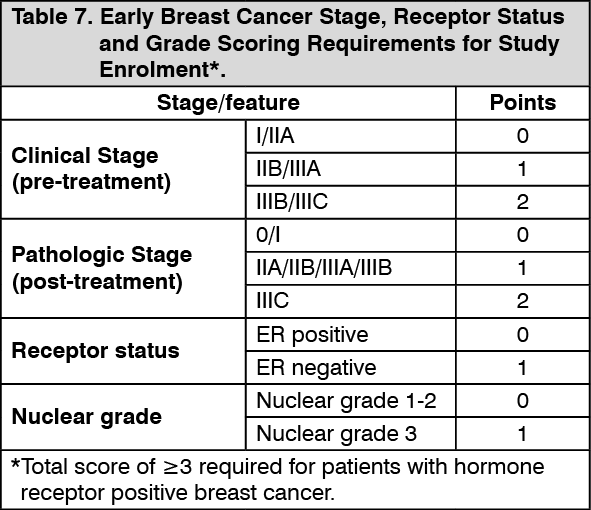Click the I/IIA stage cell
This screenshot has height=510, width=591.
351,136
